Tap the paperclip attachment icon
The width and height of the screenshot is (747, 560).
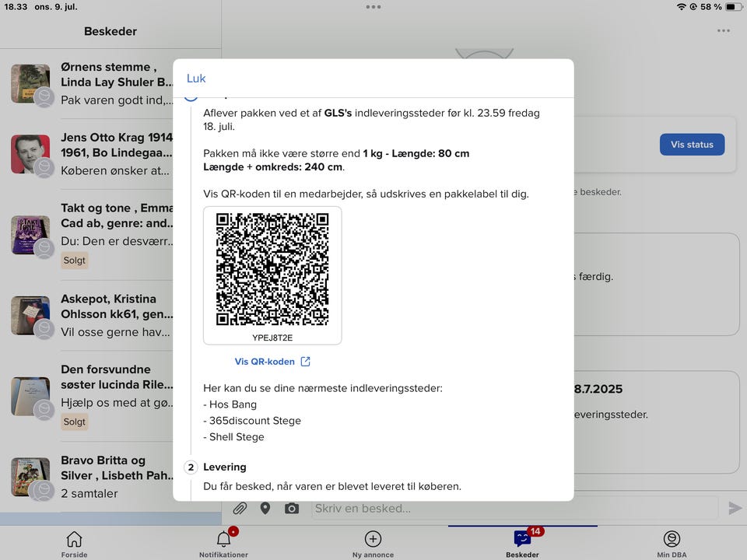point(240,508)
